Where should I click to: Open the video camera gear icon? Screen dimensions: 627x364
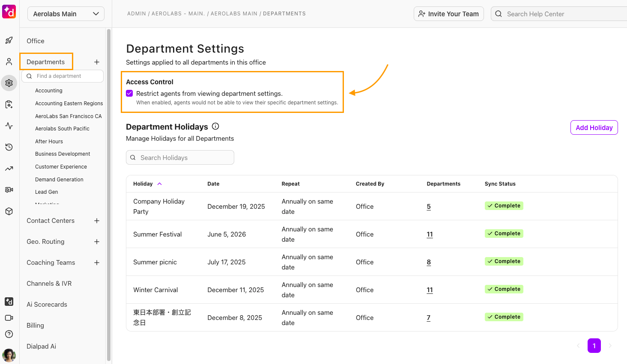(x=9, y=190)
